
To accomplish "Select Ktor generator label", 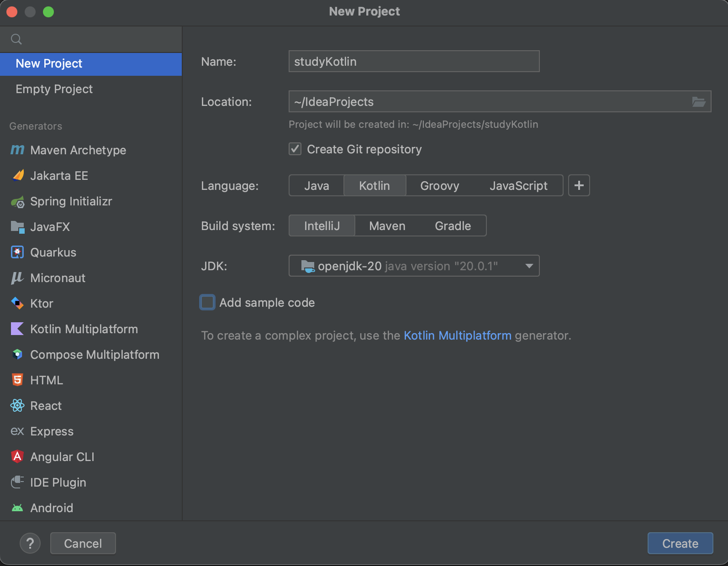I will coord(42,304).
